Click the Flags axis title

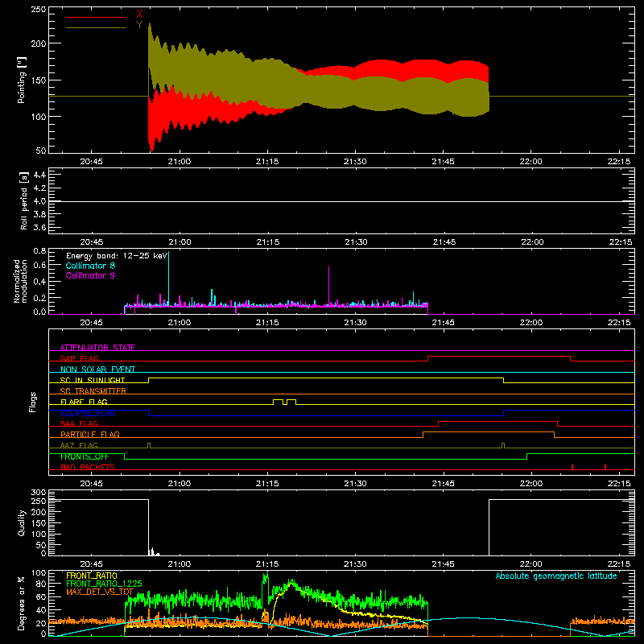(32, 402)
